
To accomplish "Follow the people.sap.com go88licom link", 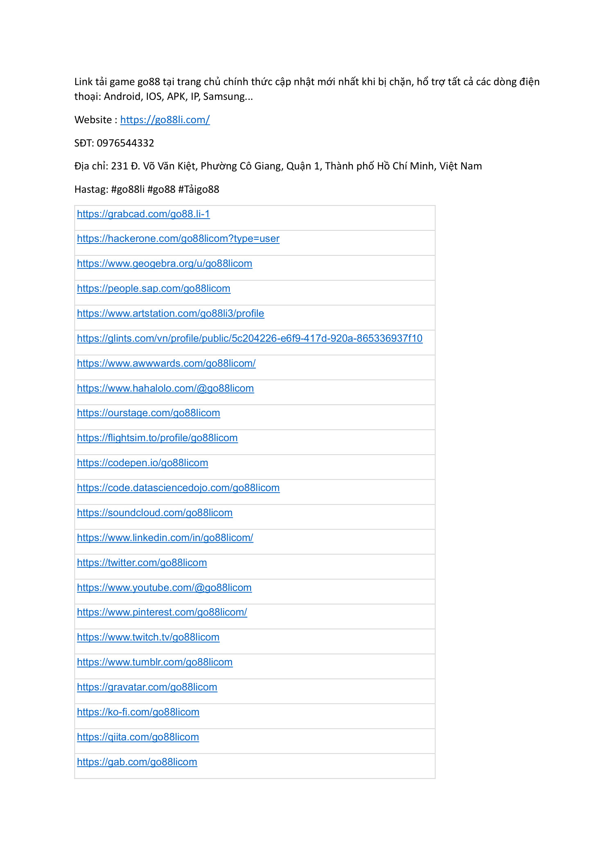I will coord(153,289).
